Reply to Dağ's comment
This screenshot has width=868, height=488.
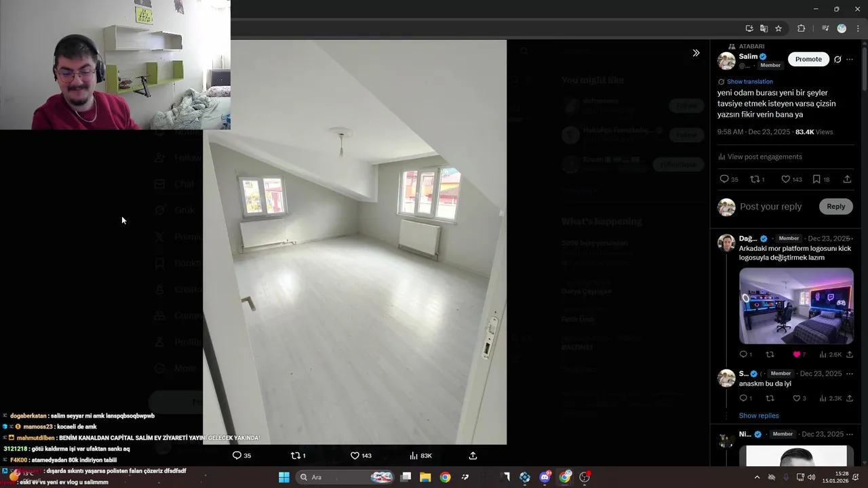point(745,354)
